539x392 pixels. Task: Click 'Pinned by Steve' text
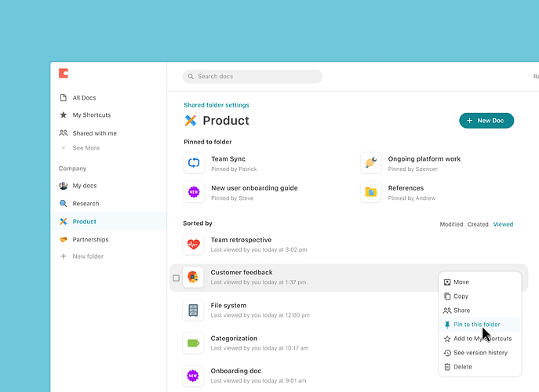[x=232, y=198]
